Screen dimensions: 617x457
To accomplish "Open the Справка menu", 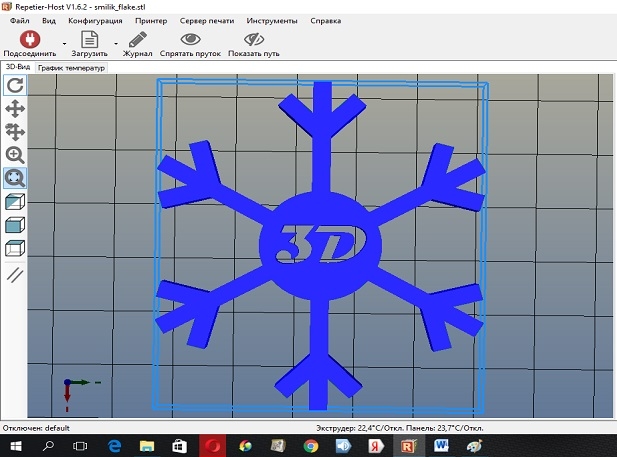I will [x=325, y=21].
